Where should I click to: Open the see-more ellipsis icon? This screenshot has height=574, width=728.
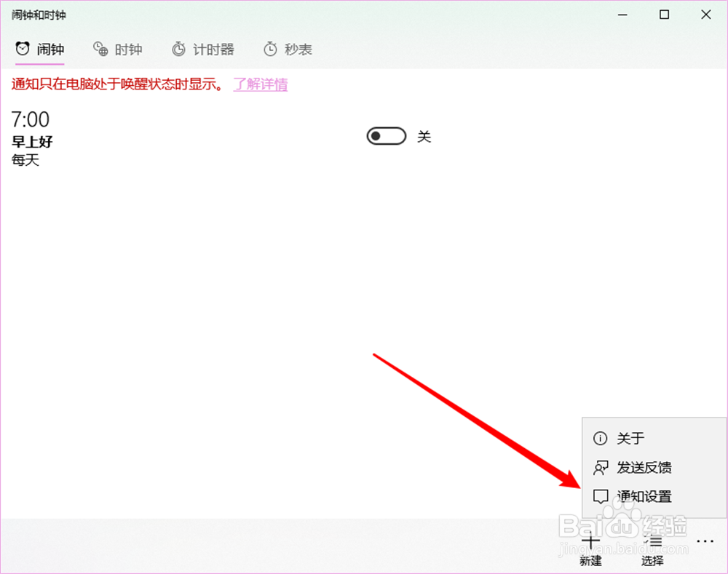point(705,541)
